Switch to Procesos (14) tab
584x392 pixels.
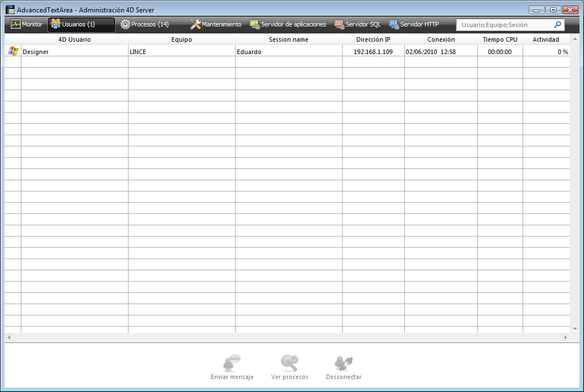click(145, 25)
